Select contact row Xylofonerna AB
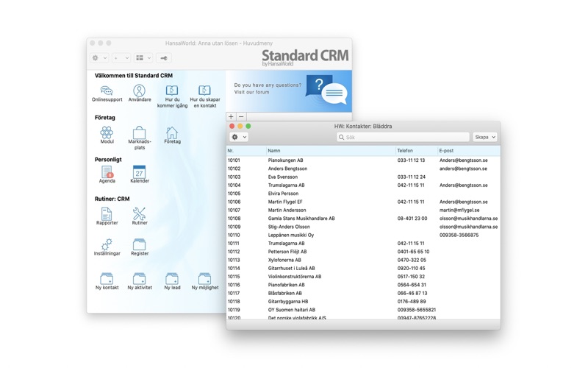Screen dimensions: 588x368 coord(363,260)
